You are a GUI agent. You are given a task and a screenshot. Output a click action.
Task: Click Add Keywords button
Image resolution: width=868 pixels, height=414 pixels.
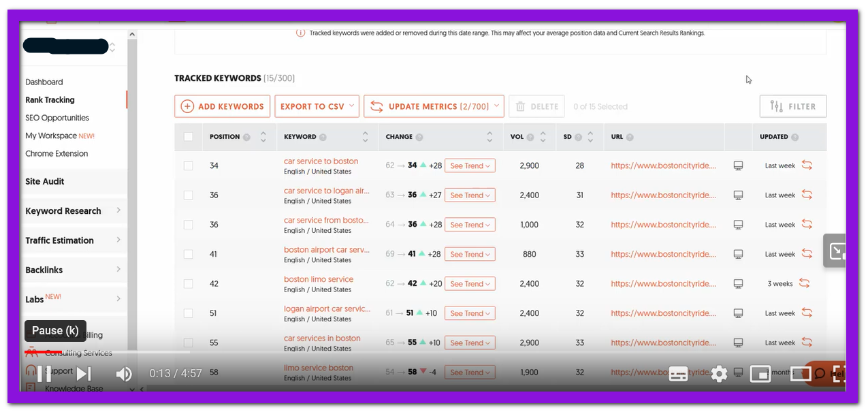pos(223,106)
